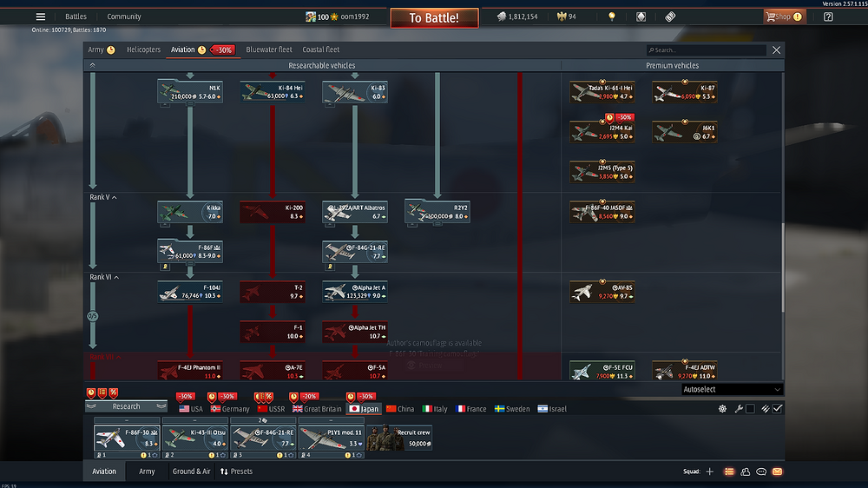868x488 pixels.
Task: Switch to the Bluewater fleet tab
Action: coord(269,49)
